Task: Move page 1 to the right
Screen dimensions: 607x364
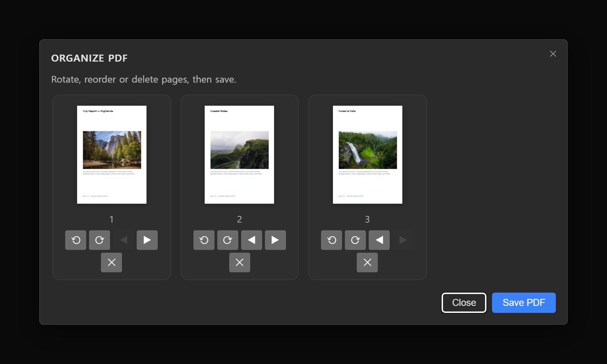Action: coord(147,240)
